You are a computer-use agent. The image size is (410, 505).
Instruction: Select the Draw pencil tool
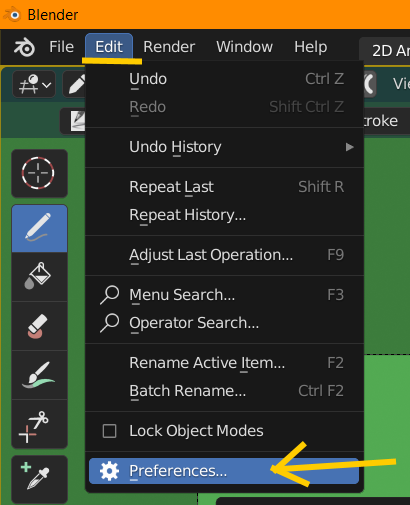39,229
